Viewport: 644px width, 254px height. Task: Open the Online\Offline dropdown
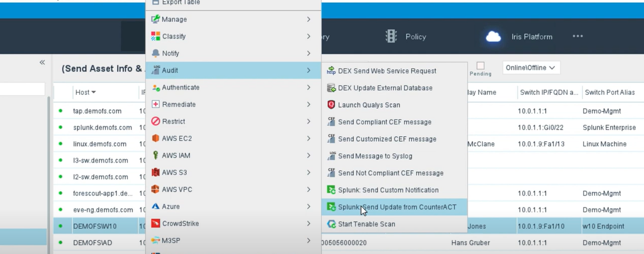531,68
